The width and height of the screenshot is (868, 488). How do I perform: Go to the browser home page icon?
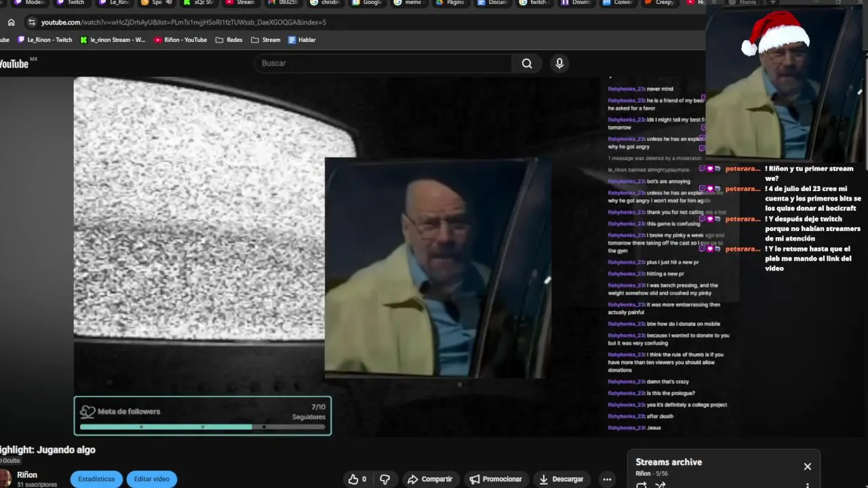(11, 22)
